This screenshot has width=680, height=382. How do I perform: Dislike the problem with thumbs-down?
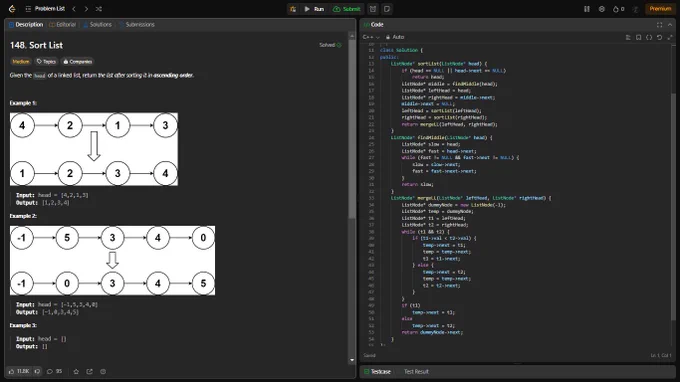pyautogui.click(x=38, y=372)
